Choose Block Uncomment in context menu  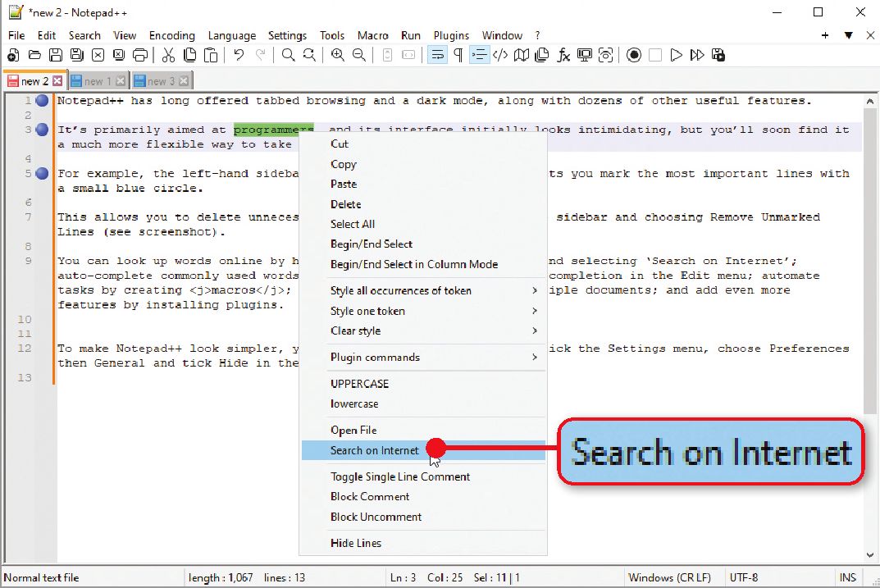(423, 517)
